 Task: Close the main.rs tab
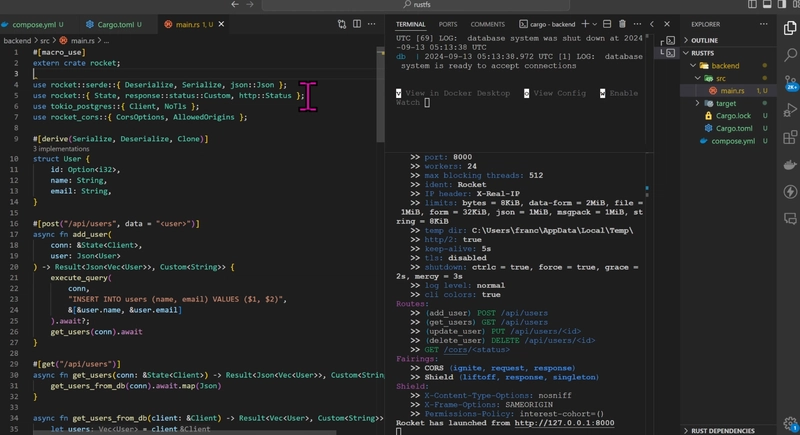click(221, 24)
